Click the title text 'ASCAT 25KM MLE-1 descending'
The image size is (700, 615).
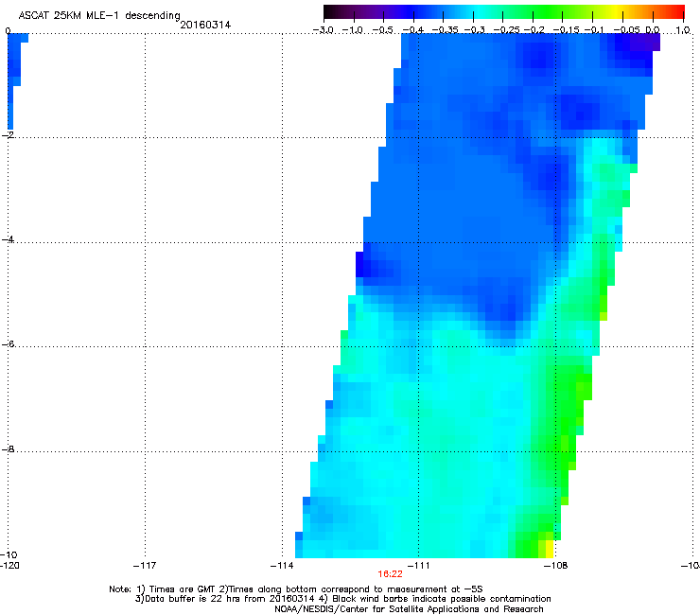[99, 15]
